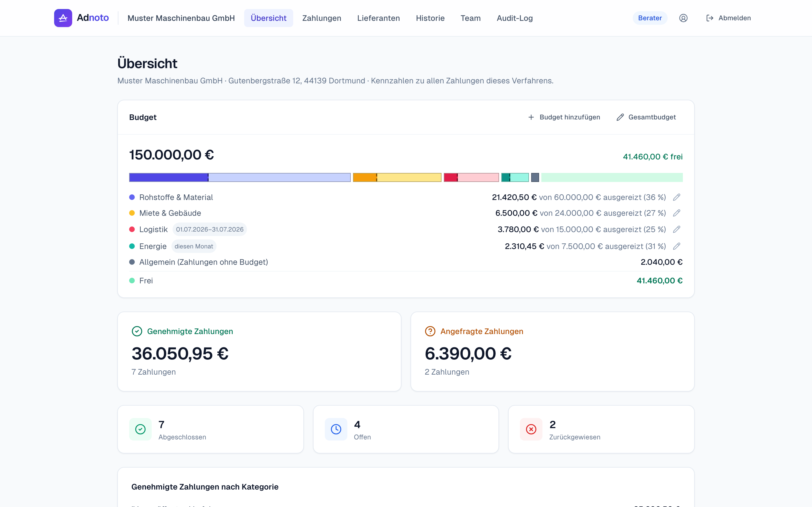Click the Angefragte Zahlungen question icon
This screenshot has height=507, width=812.
(430, 331)
